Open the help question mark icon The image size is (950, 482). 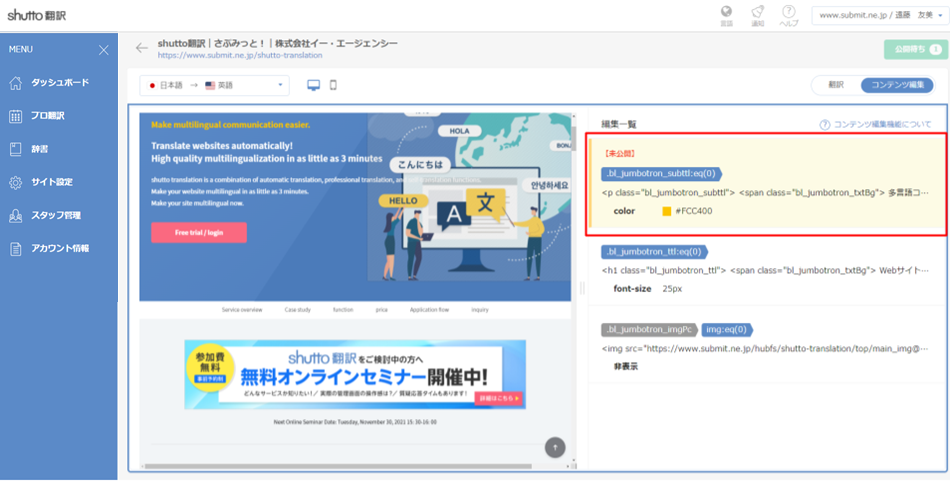point(788,12)
